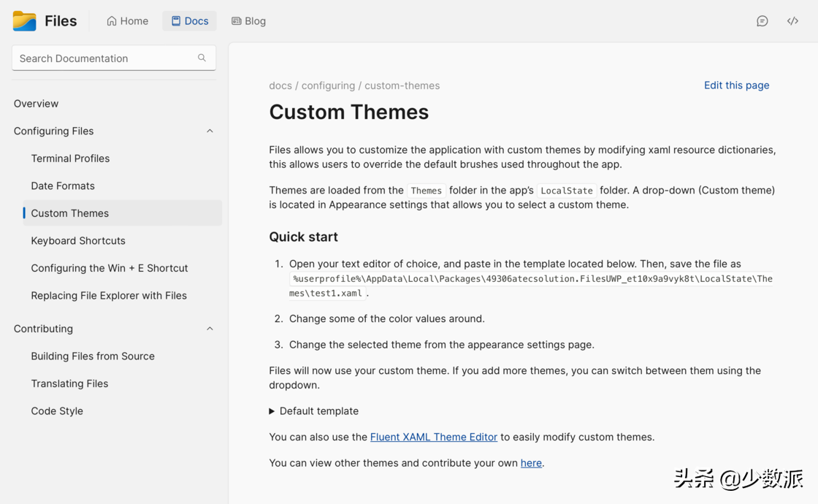Click the search magnifier icon
Image resolution: width=818 pixels, height=504 pixels.
point(202,58)
